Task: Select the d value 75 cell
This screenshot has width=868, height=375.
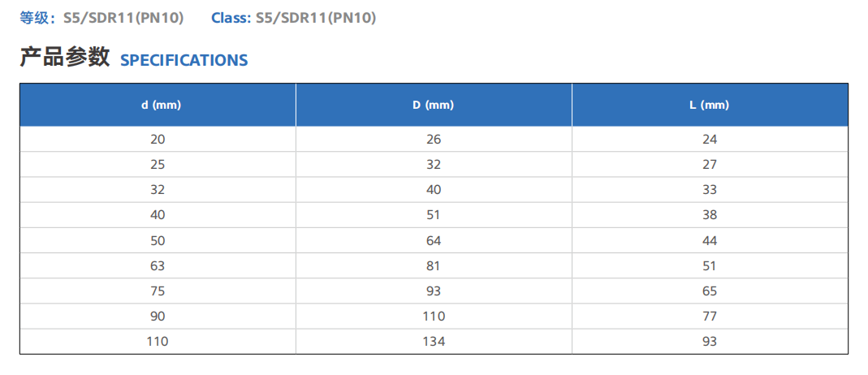Action: point(158,291)
